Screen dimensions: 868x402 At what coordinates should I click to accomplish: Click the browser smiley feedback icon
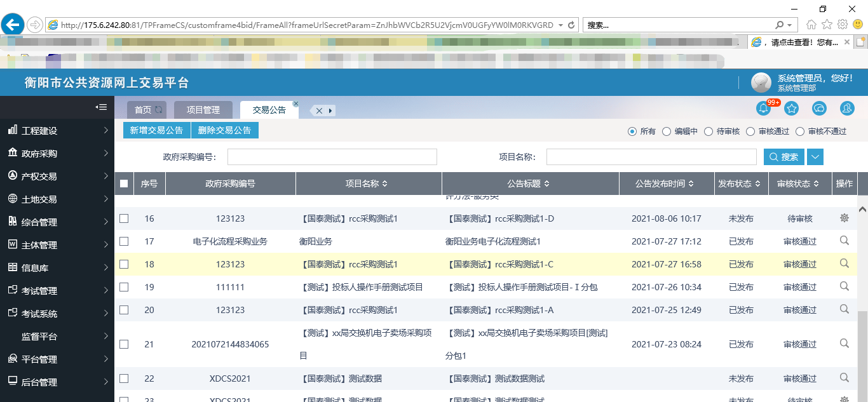(x=858, y=25)
